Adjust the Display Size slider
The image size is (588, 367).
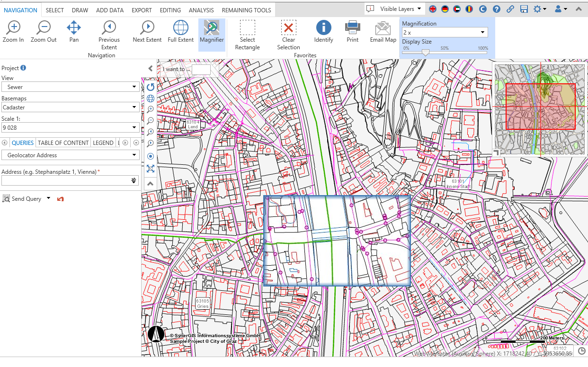(426, 53)
